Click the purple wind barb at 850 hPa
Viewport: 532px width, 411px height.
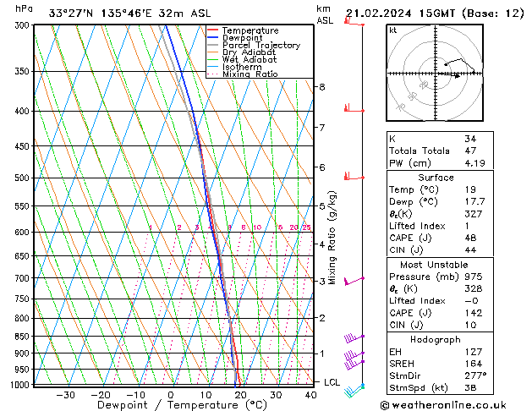[354, 338]
